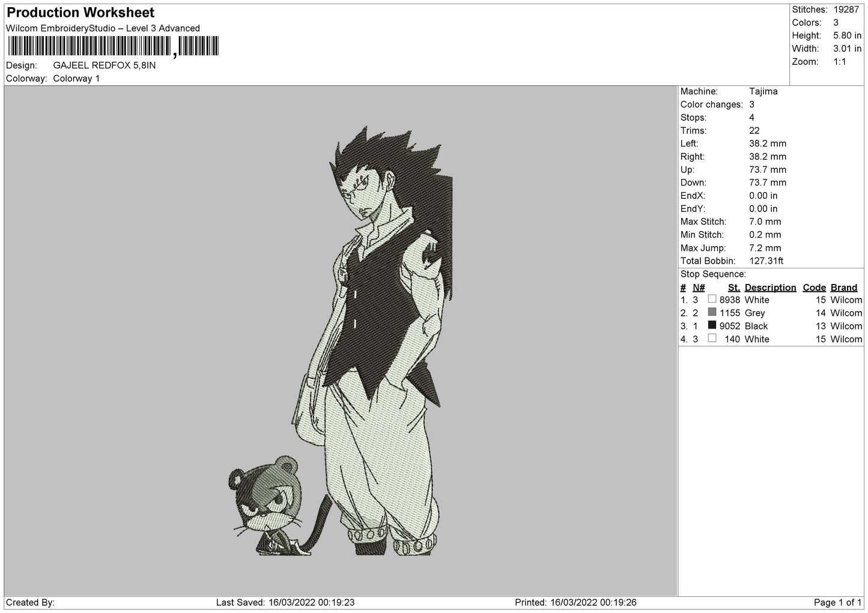The image size is (868, 613).
Task: Select Max Stitch value 7.0 mm
Action: tap(765, 222)
